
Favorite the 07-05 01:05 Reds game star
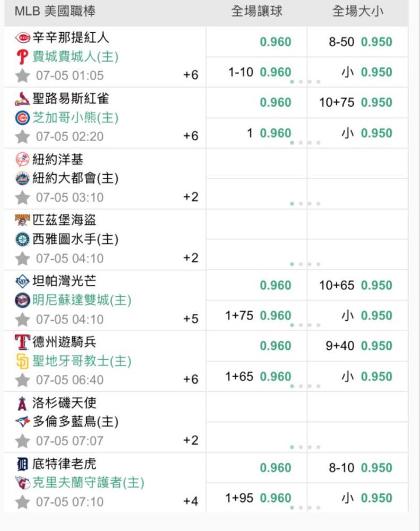[22, 75]
